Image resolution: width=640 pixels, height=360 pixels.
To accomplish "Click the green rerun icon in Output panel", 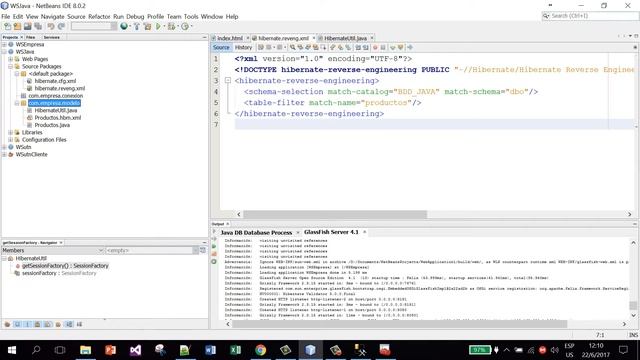I will (x=214, y=247).
